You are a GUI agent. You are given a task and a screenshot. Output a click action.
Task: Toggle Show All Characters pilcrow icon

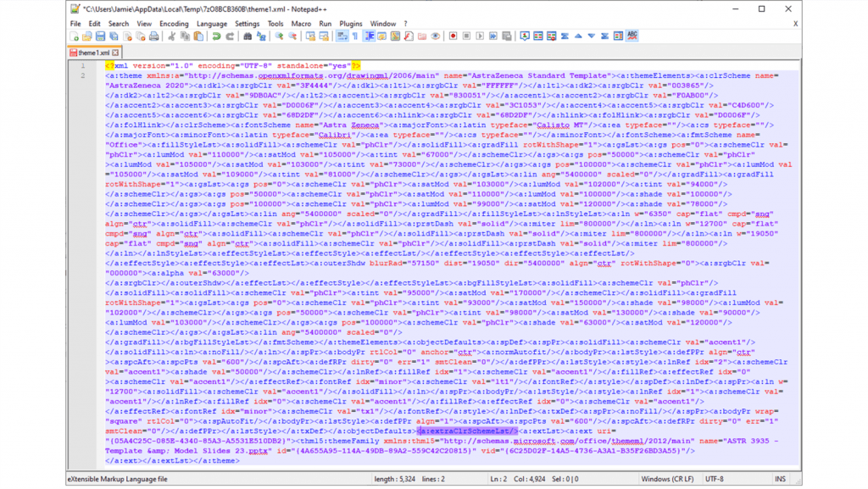[355, 36]
